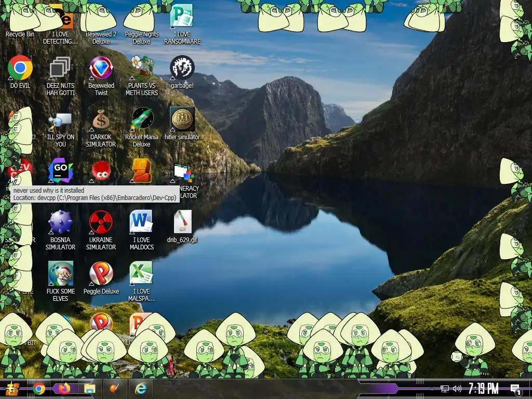Screen dimensions: 532x399
Task: Select the orange stone idol game icon
Action: (141, 170)
